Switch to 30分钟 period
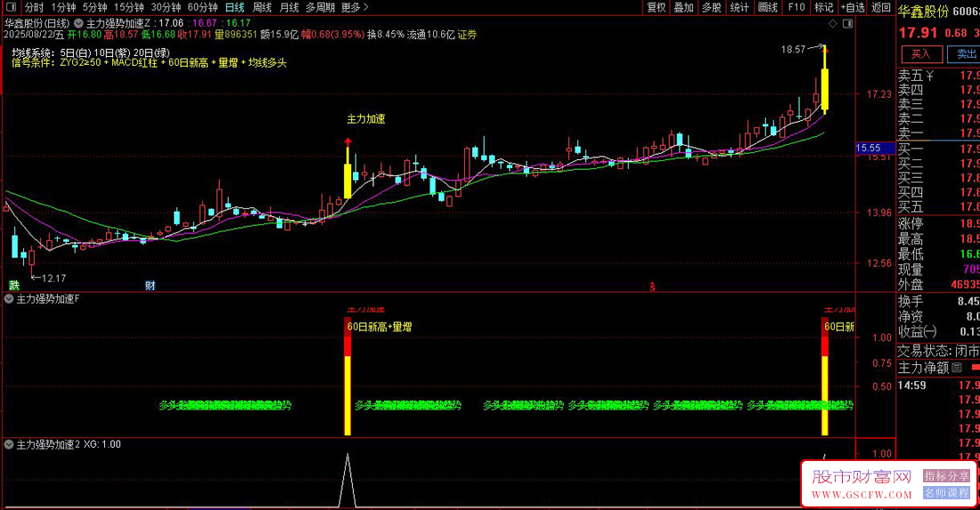Image resolution: width=980 pixels, height=510 pixels. click(x=166, y=7)
